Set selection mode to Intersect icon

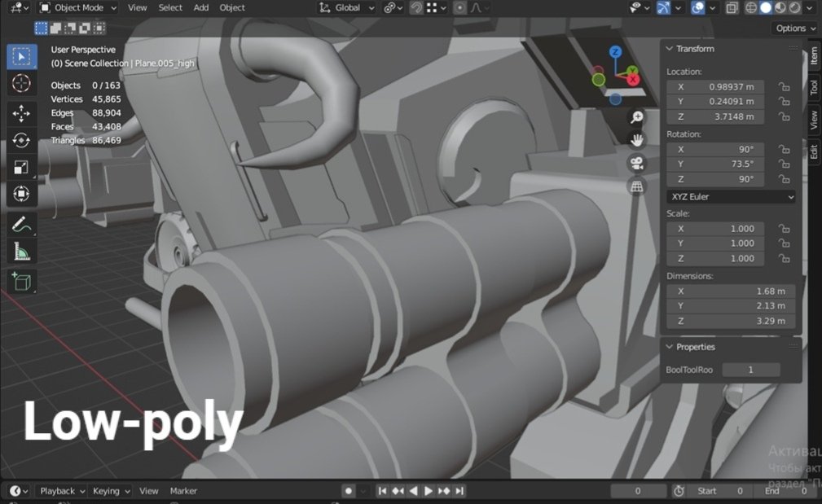tap(99, 28)
